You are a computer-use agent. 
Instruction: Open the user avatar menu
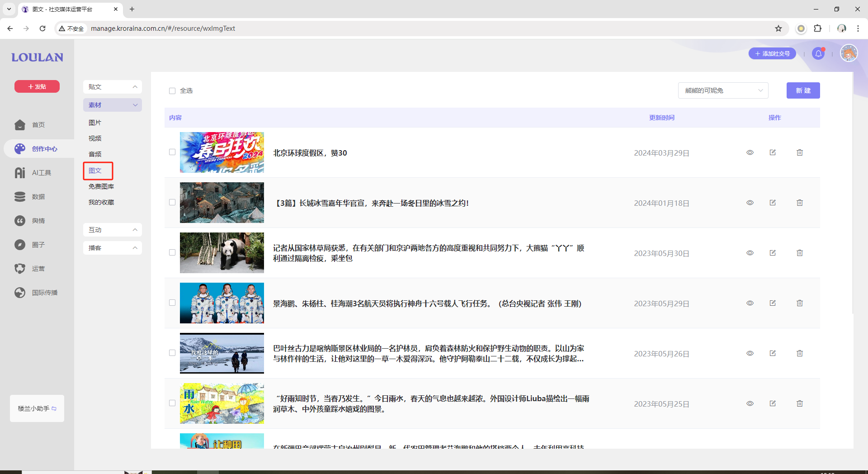[849, 53]
